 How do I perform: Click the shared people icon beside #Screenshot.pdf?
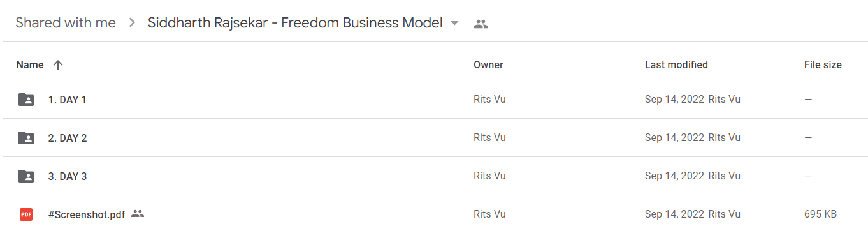[138, 214]
